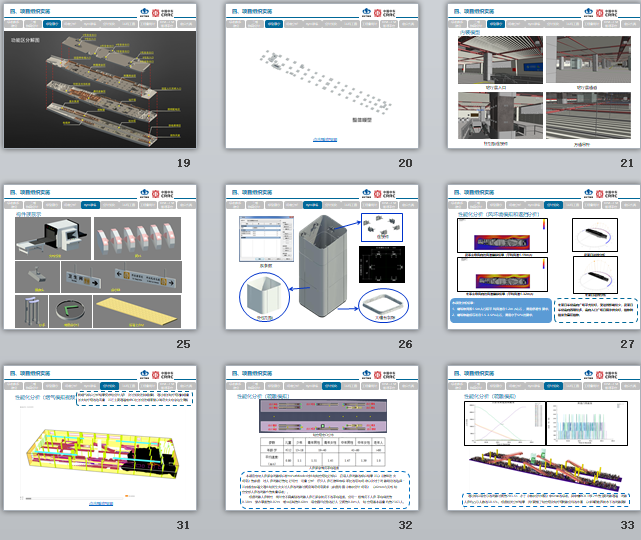Click the slide number label 19
Image resolution: width=641 pixels, height=540 pixels.
pyautogui.click(x=184, y=163)
